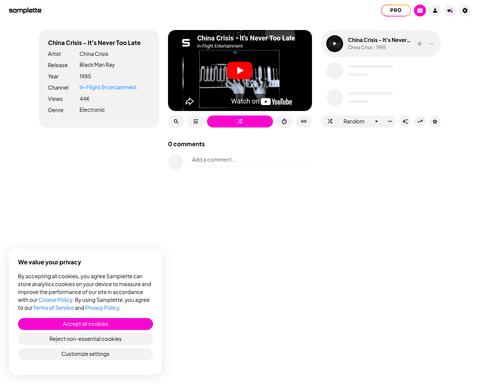Open more options for queued China Crisis track
Screen dimensions: 480x384
coord(432,44)
